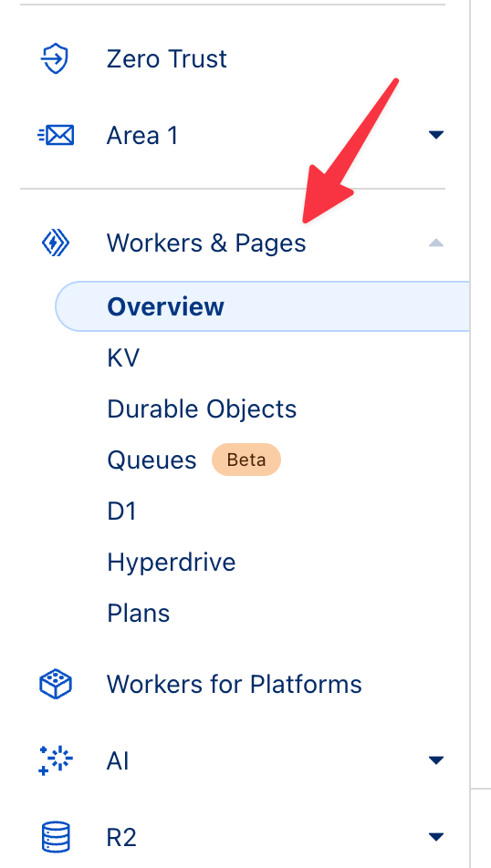The image size is (491, 868).
Task: Open the KV submenu item
Action: coord(123,357)
